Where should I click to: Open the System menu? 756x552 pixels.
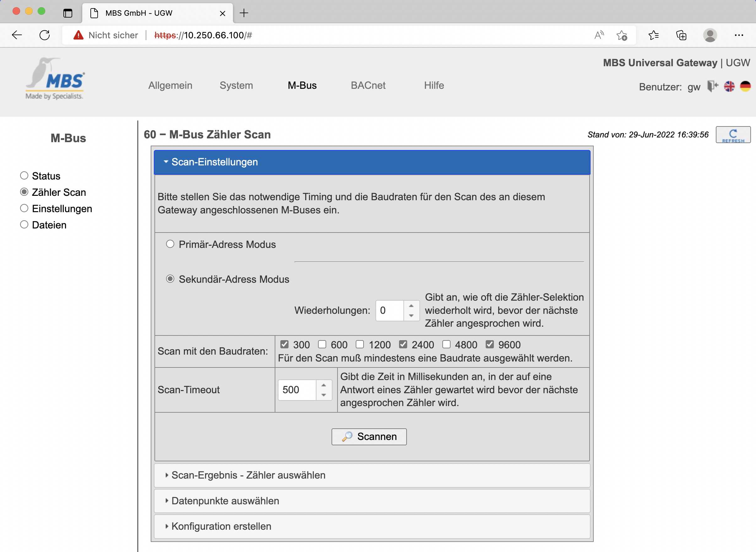(x=236, y=86)
